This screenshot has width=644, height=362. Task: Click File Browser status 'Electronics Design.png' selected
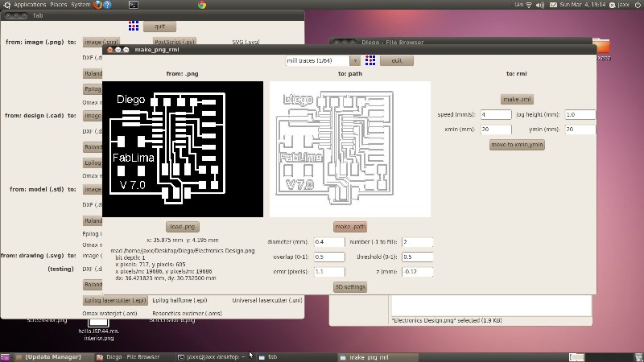tap(447, 320)
